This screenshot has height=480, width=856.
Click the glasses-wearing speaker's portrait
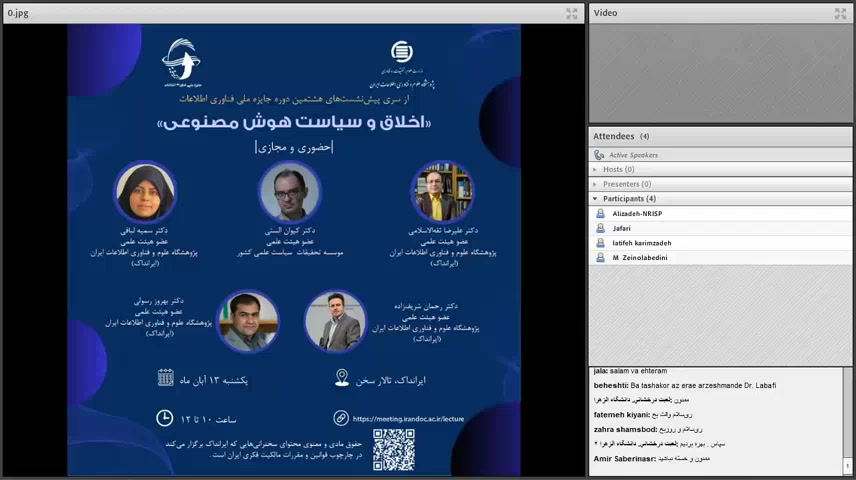pos(289,192)
